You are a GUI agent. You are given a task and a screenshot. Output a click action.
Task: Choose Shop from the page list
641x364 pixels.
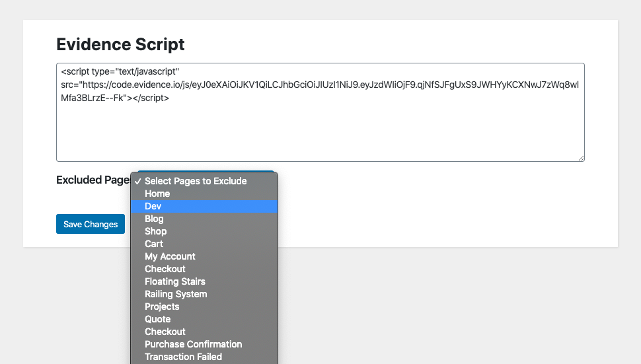(204, 231)
